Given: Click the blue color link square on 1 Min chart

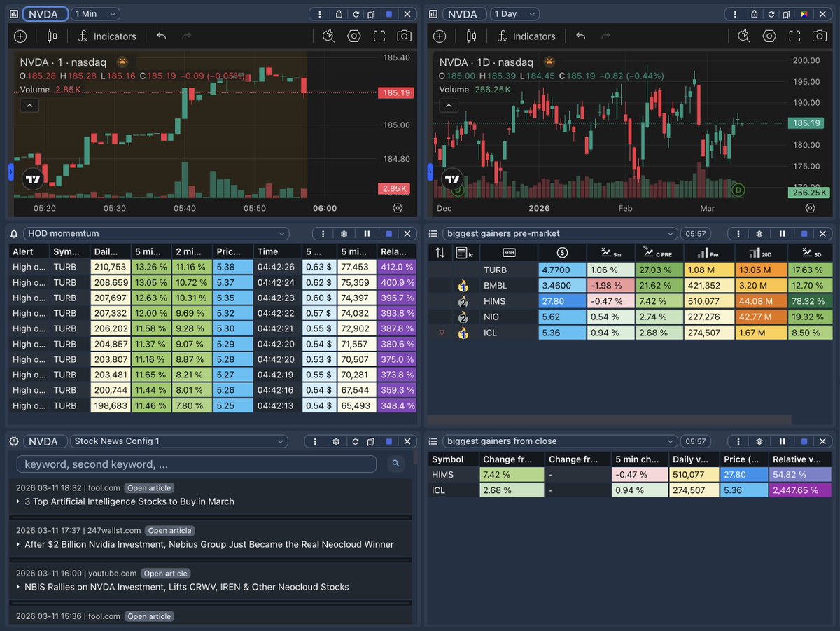Looking at the screenshot, I should click(x=388, y=14).
